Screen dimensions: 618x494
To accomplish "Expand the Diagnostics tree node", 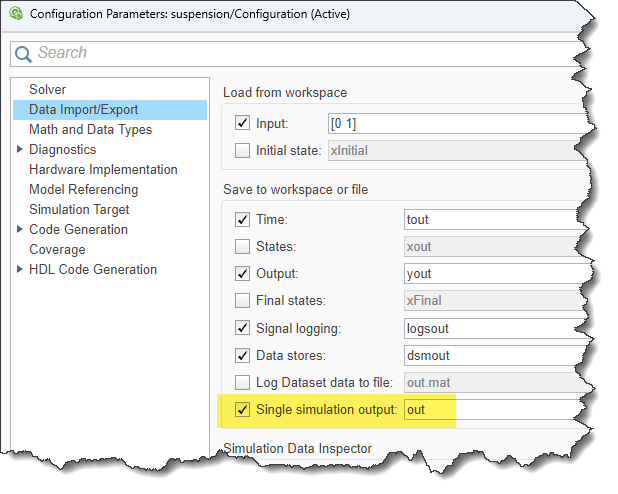I will 20,149.
